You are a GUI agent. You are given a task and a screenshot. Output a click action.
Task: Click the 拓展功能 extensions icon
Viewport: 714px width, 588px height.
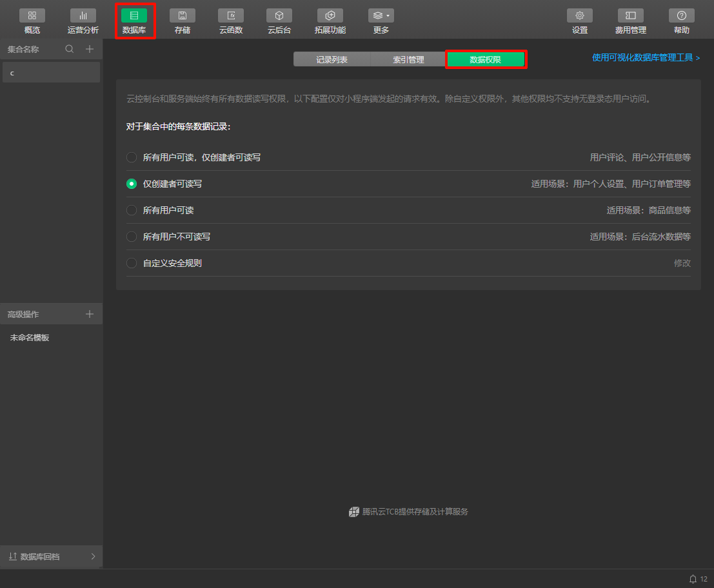(330, 15)
